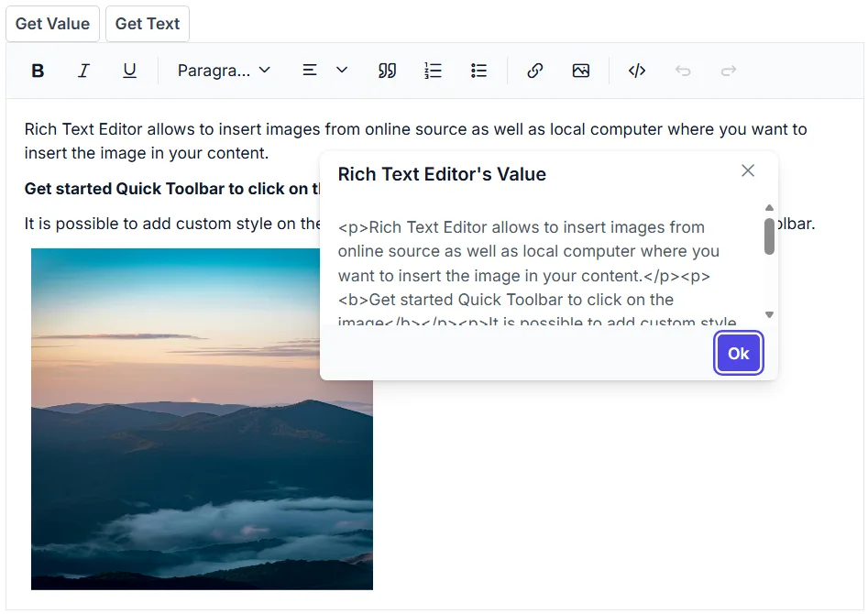Click the dialog scrollbar down arrow

[x=769, y=314]
